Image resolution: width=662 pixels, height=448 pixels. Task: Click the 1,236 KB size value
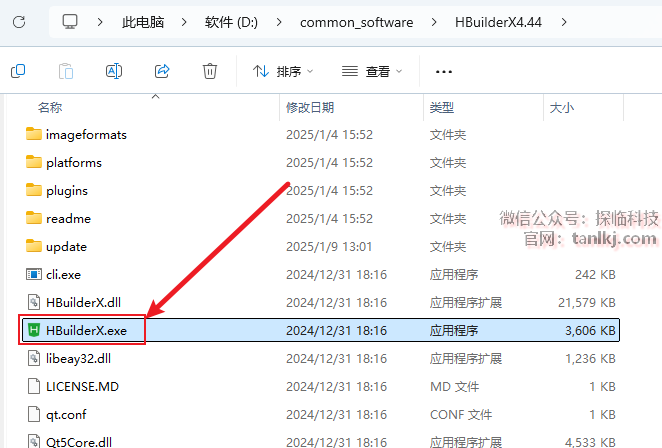pos(590,358)
